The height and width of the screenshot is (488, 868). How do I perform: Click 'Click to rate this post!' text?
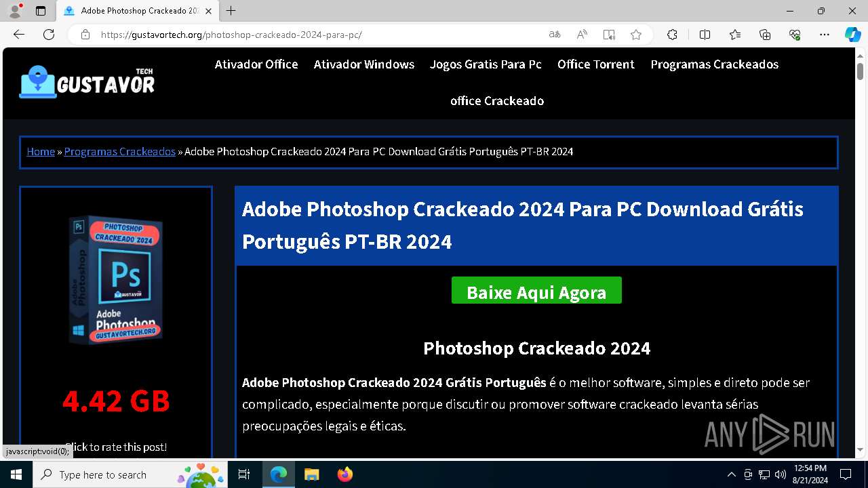point(116,447)
